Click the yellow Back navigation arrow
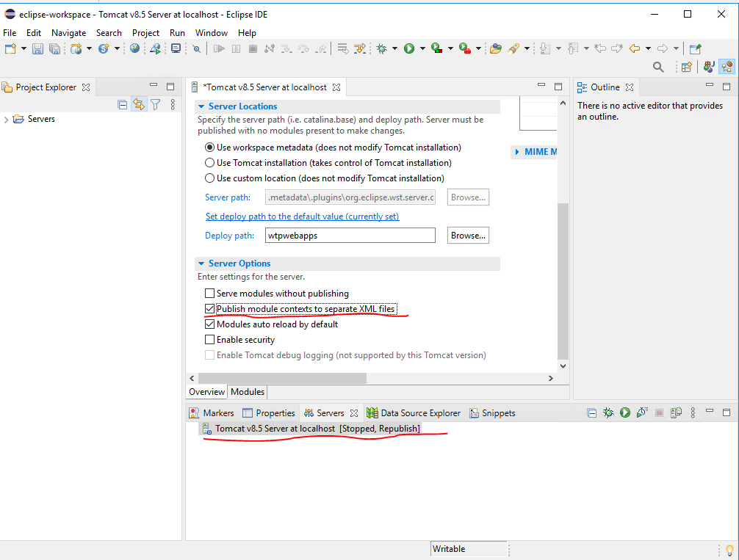 (635, 48)
